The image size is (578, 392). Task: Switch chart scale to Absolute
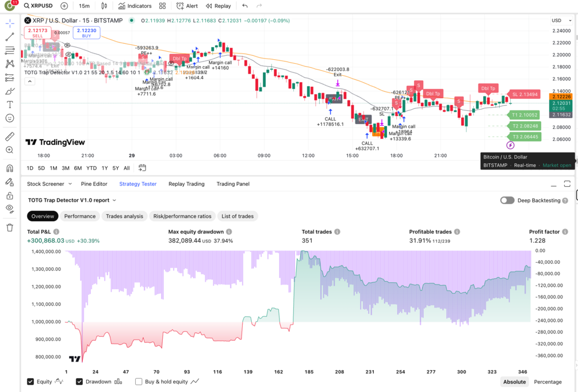tap(515, 382)
